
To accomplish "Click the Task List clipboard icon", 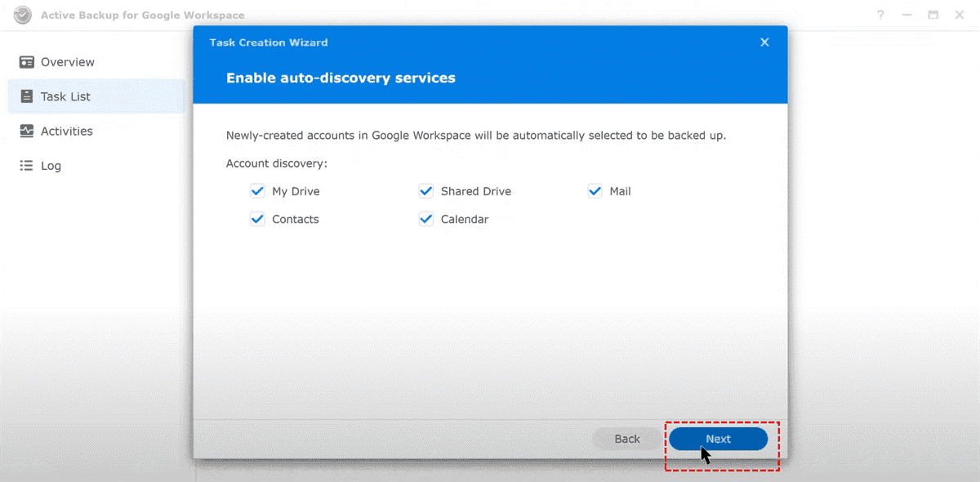I will [x=27, y=96].
